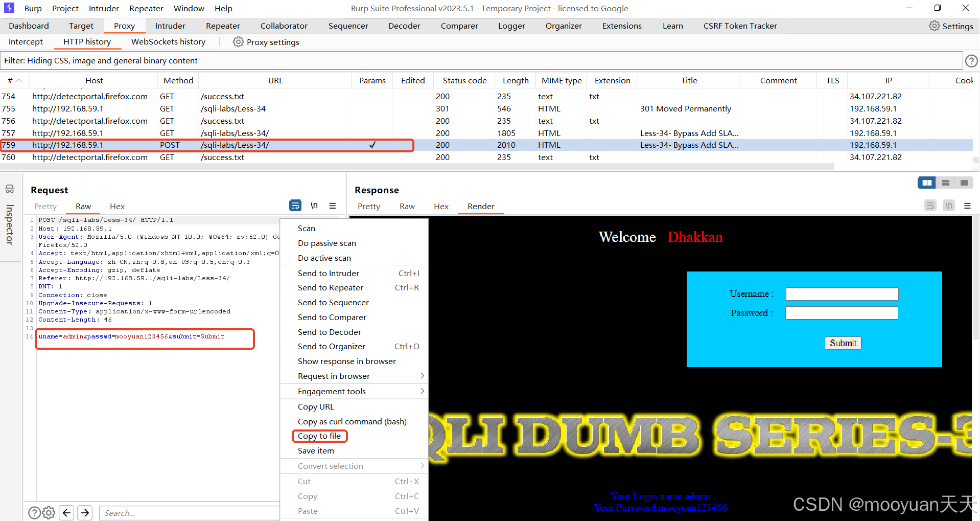
Task: Open the Window menu
Action: pyautogui.click(x=189, y=8)
